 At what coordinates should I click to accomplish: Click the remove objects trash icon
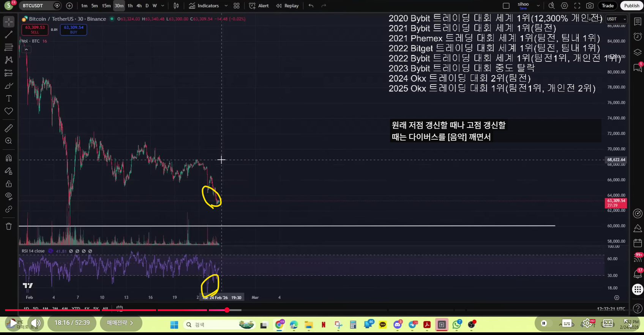[9, 226]
